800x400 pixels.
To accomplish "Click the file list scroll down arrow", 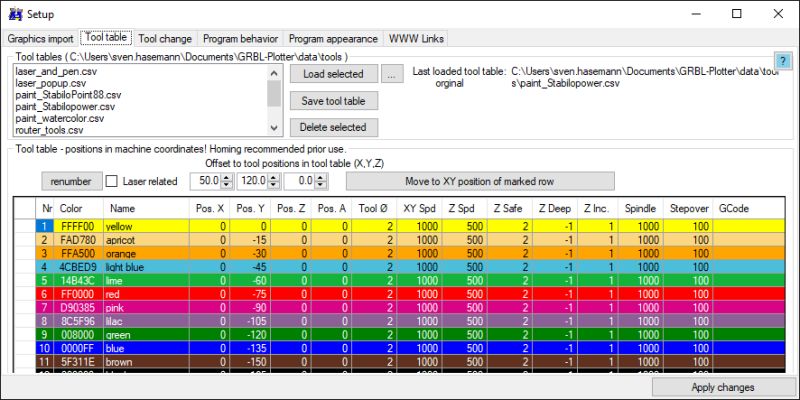I will pos(274,128).
